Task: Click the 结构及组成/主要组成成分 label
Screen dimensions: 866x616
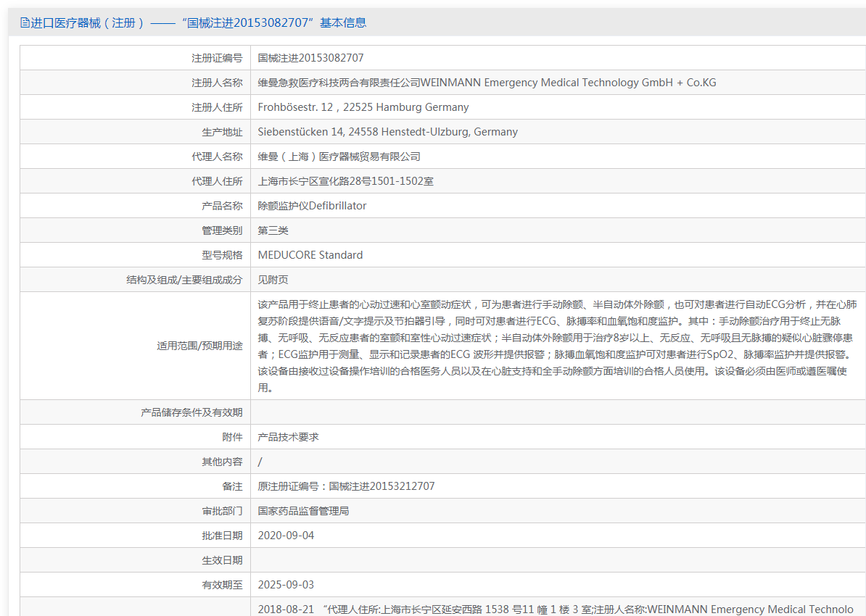Action: [x=184, y=280]
